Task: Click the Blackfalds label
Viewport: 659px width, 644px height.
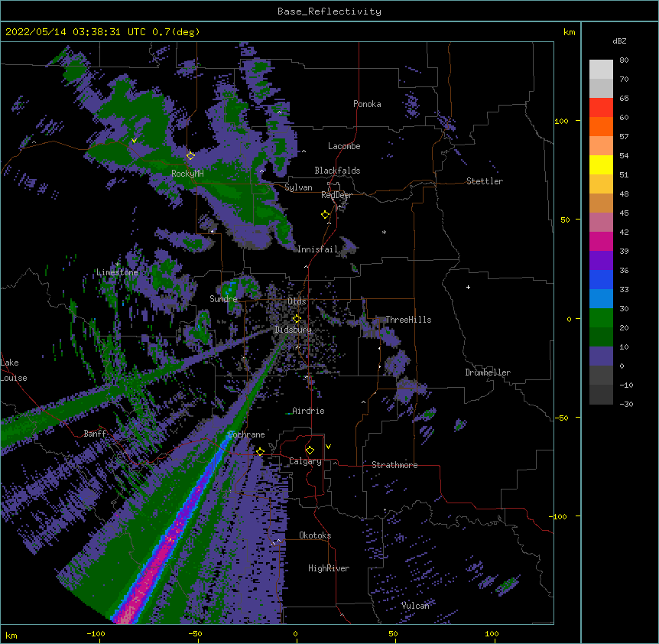Action: (337, 171)
